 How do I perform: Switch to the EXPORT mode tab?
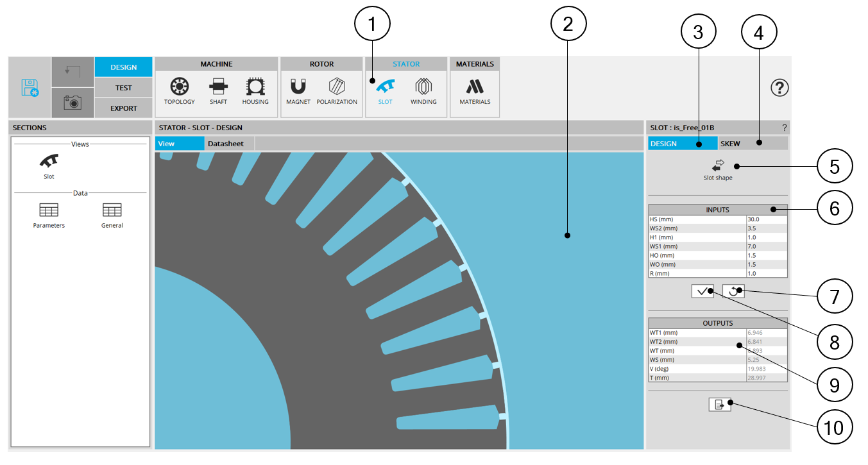(x=123, y=108)
